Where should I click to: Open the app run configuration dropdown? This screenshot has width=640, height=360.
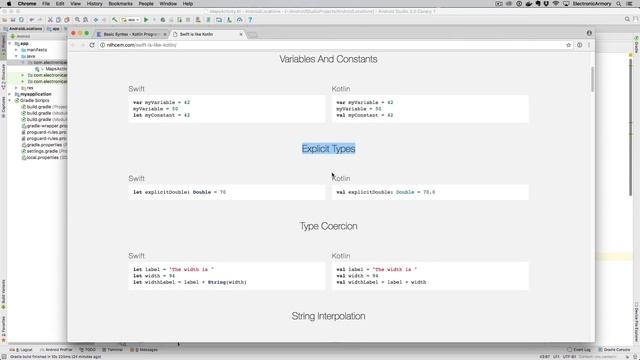131,20
